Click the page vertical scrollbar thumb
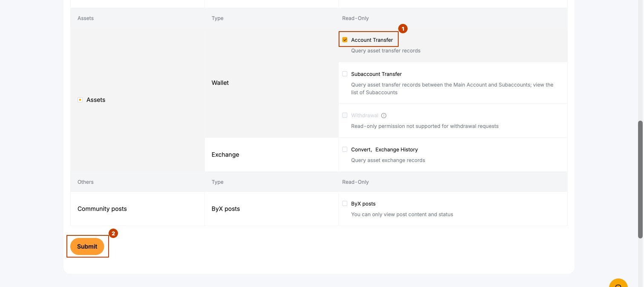Image resolution: width=644 pixels, height=287 pixels. [640, 179]
